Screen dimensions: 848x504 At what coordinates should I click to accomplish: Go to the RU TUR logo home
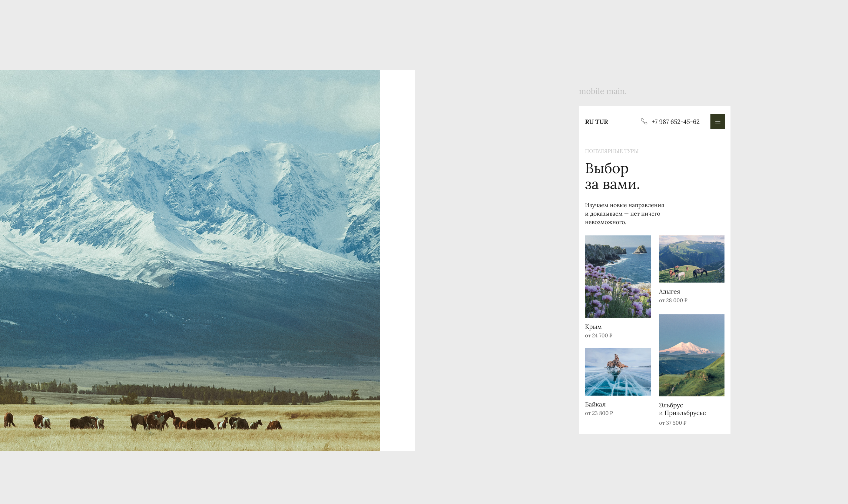click(596, 121)
